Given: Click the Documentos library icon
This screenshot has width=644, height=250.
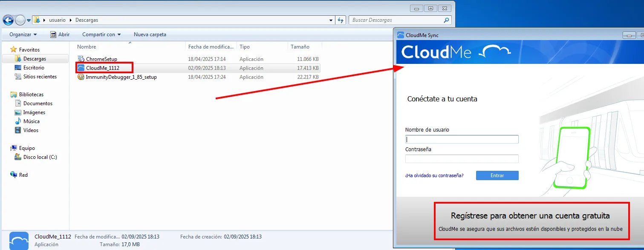Looking at the screenshot, I should coord(18,103).
